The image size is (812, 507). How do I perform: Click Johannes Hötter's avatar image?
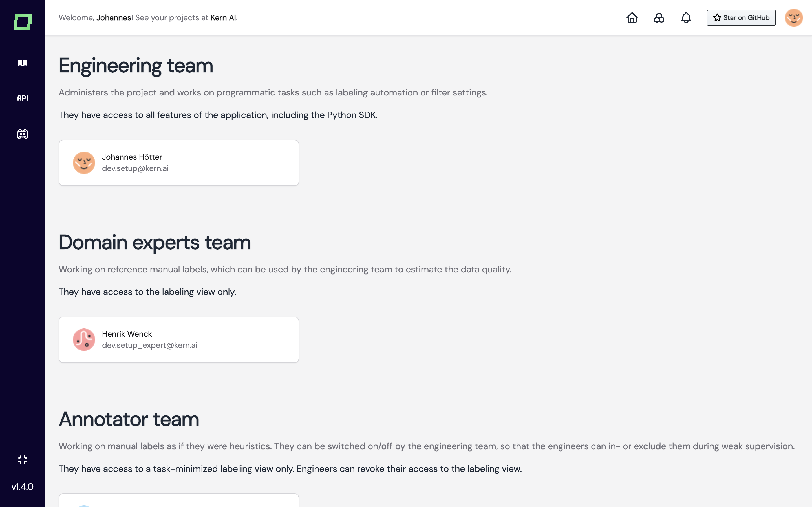pyautogui.click(x=84, y=163)
